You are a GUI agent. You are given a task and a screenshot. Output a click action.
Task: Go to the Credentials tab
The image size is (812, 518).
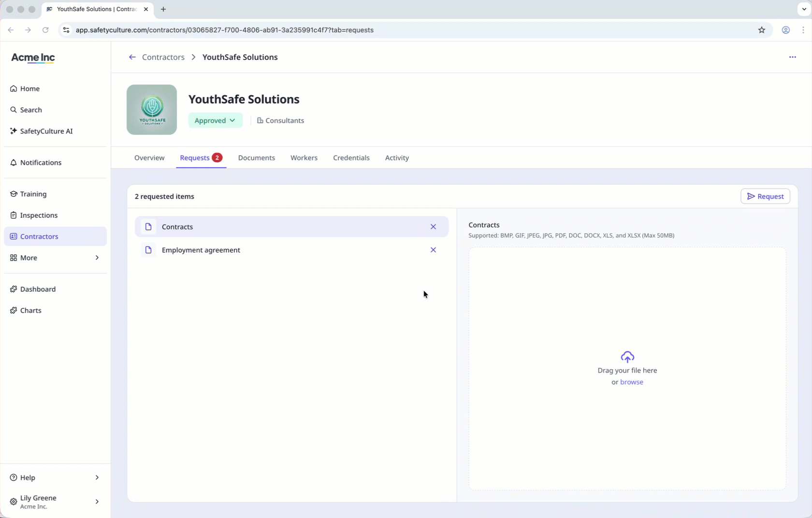(x=351, y=158)
